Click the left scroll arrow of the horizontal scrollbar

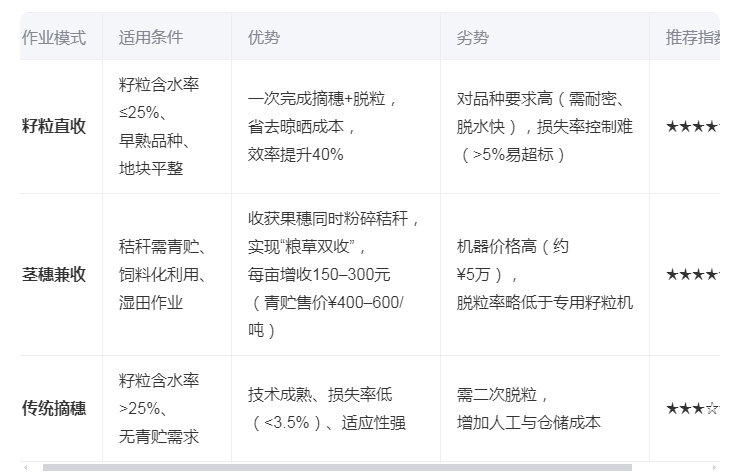(x=25, y=467)
